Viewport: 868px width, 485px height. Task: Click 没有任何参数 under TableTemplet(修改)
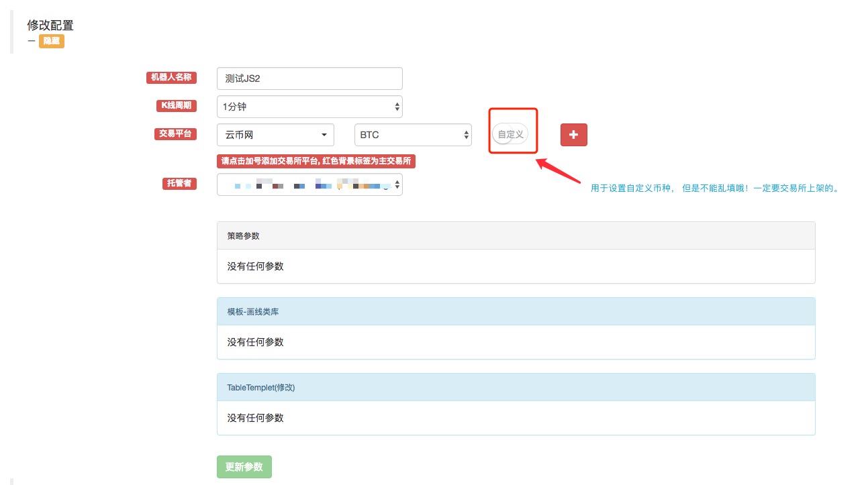click(255, 418)
